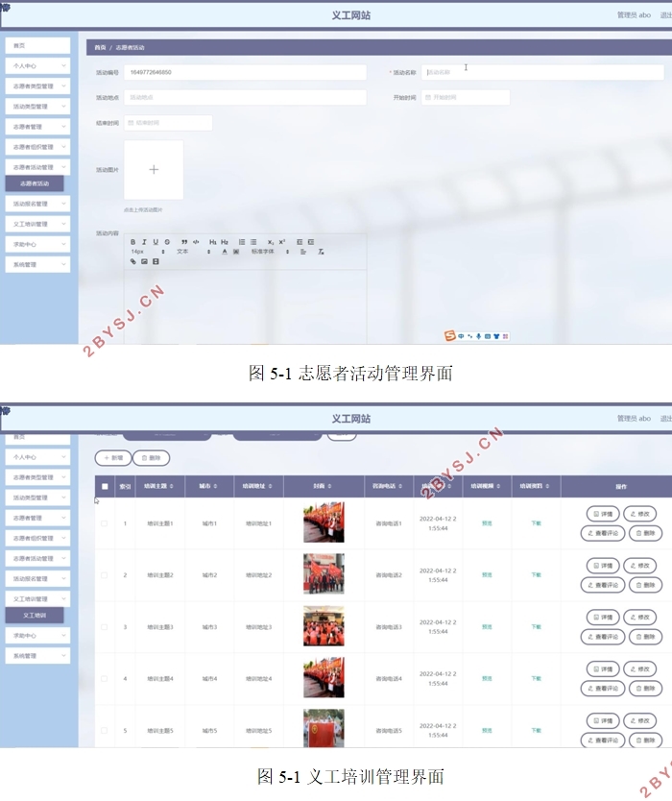
Task: Check the box for row 培训主题4
Action: tap(105, 679)
